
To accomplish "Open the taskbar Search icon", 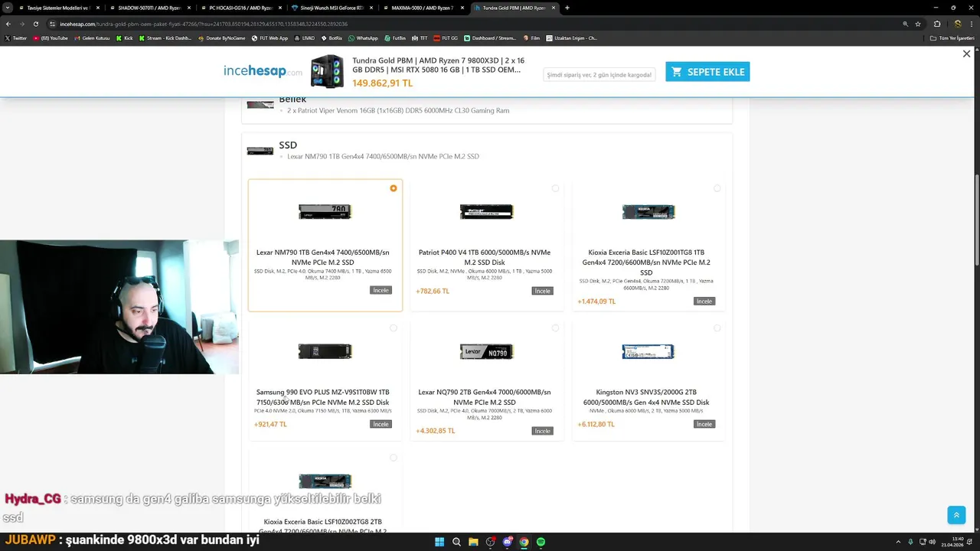I will click(x=456, y=542).
